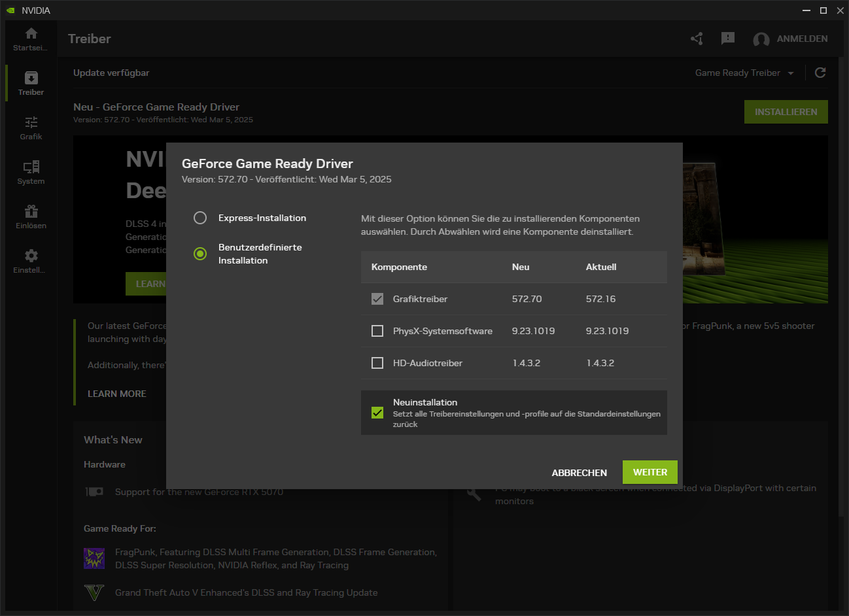849x616 pixels.
Task: Click the LEARN MORE link under article
Action: [x=117, y=394]
